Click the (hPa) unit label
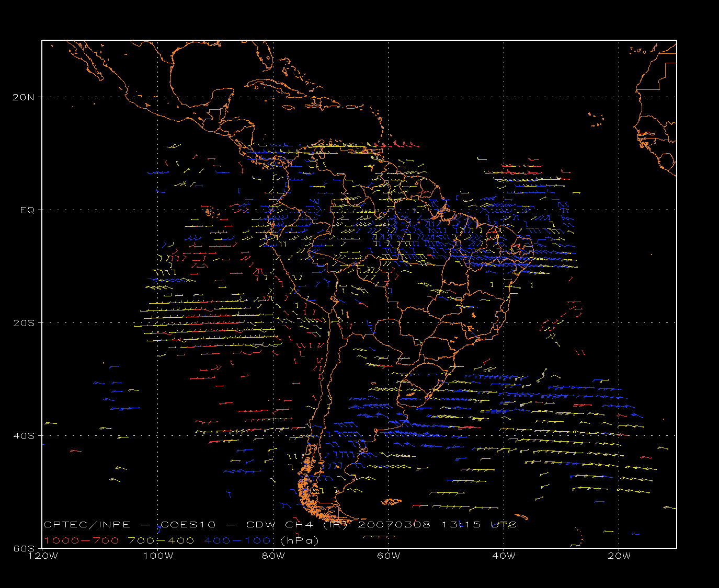The image size is (719, 588). tap(300, 540)
